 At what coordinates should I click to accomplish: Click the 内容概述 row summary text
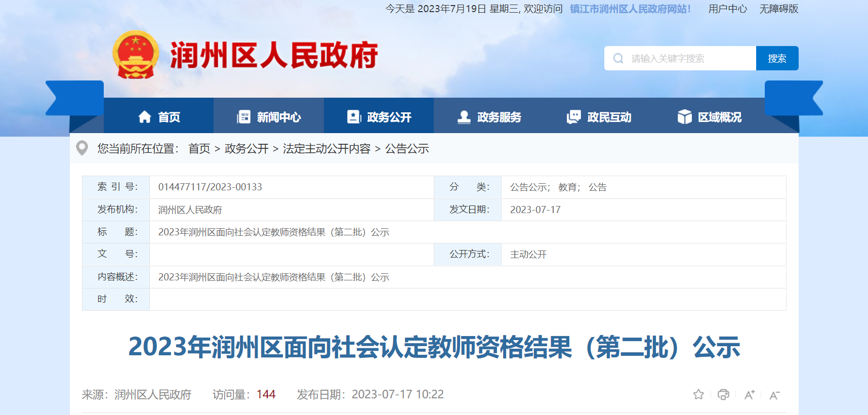click(274, 277)
